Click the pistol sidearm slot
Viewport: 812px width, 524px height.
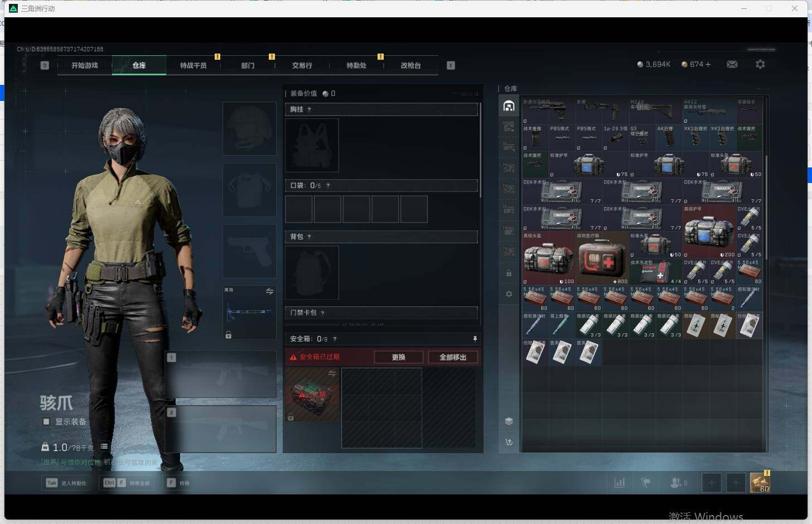249,251
